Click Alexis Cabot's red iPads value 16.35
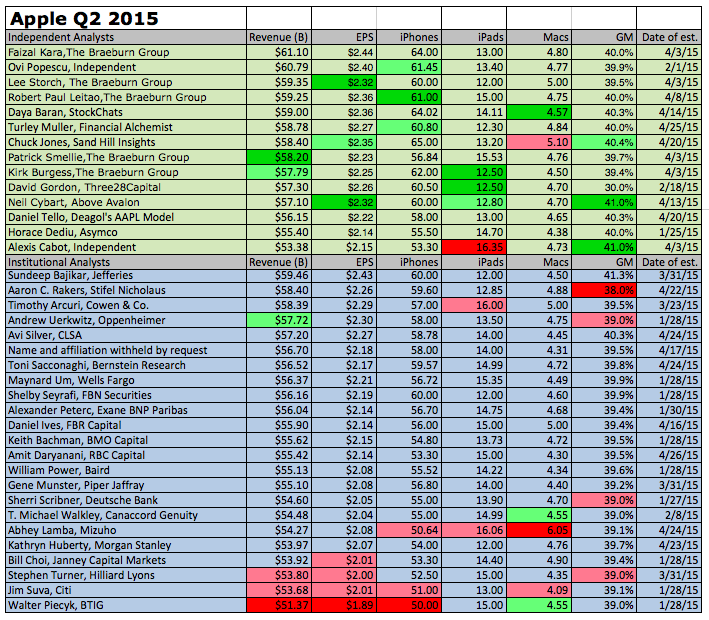Viewport: 709px width, 620px height. click(x=474, y=246)
